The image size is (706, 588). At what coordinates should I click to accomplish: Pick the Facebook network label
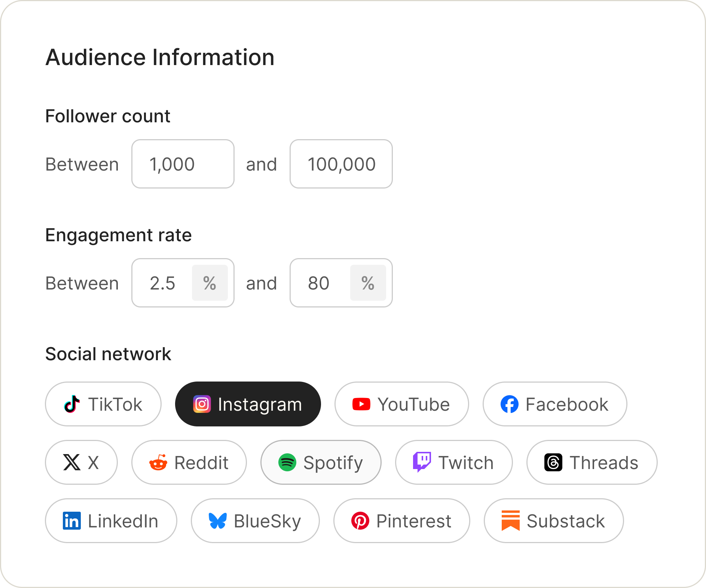pyautogui.click(x=567, y=404)
